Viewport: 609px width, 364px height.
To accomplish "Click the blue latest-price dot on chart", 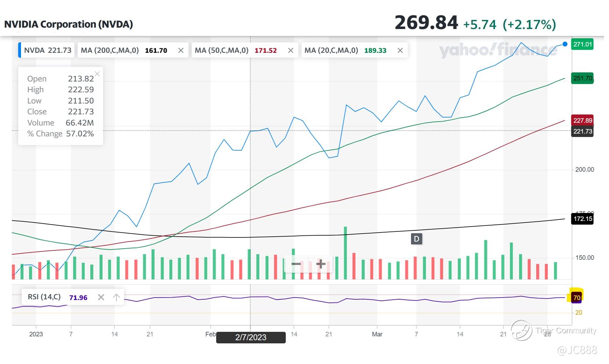I will 565,44.
